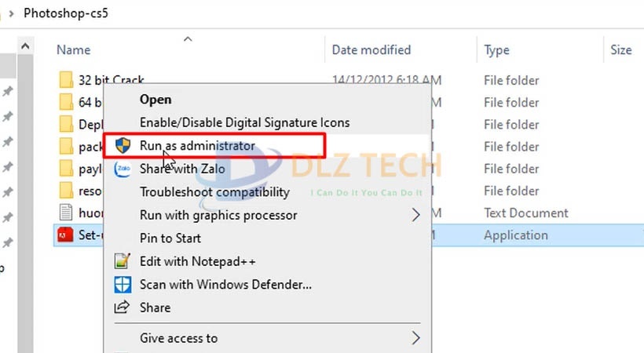Click the shield icon beside Run as administrator
Screen dimensions: 644x353
[x=123, y=145]
